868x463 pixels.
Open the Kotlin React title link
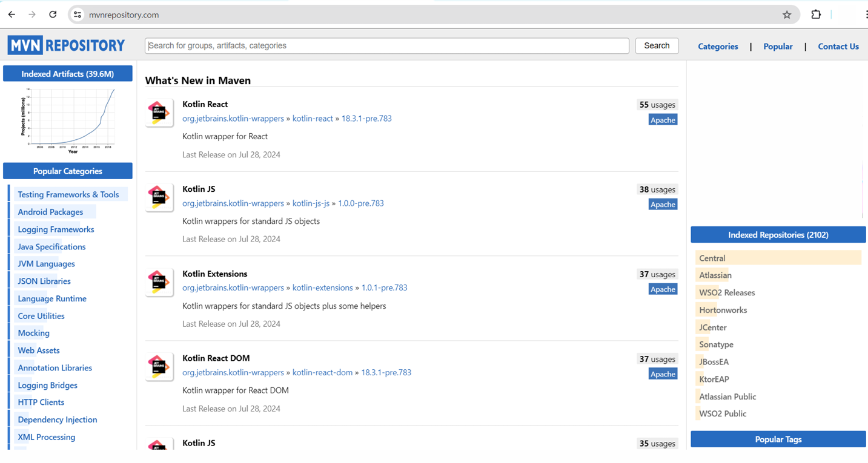205,104
